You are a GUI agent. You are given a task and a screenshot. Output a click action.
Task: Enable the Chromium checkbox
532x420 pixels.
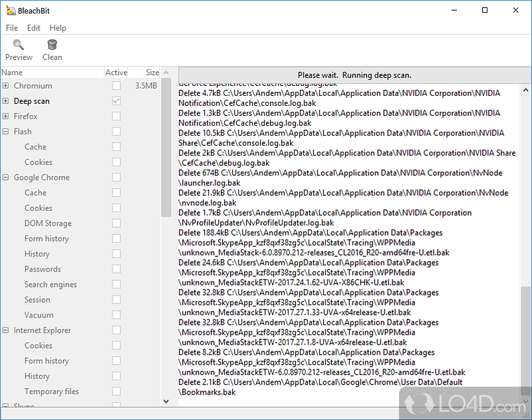pos(116,86)
